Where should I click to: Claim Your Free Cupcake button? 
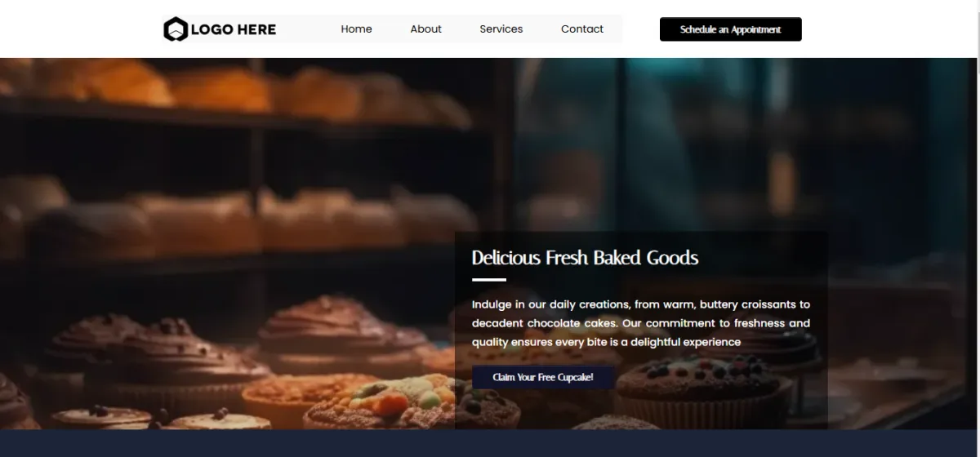(543, 377)
